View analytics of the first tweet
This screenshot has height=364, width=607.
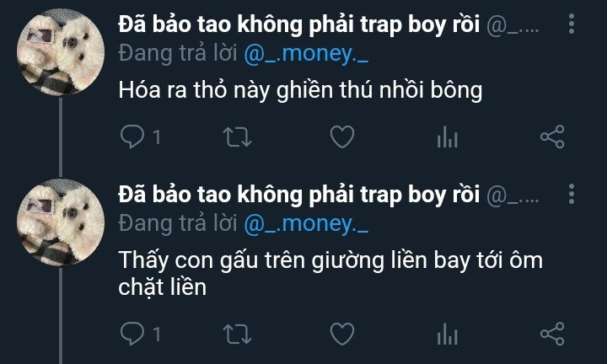pyautogui.click(x=447, y=137)
